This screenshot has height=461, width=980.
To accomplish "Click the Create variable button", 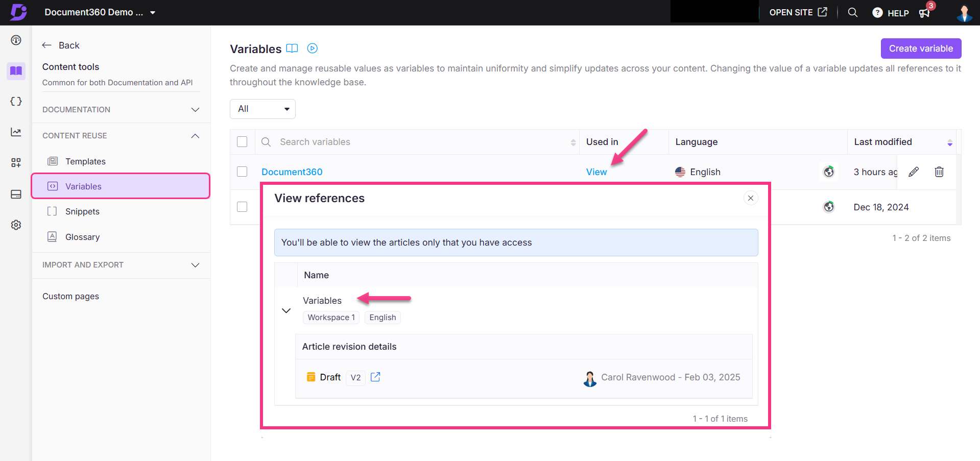I will pos(921,48).
